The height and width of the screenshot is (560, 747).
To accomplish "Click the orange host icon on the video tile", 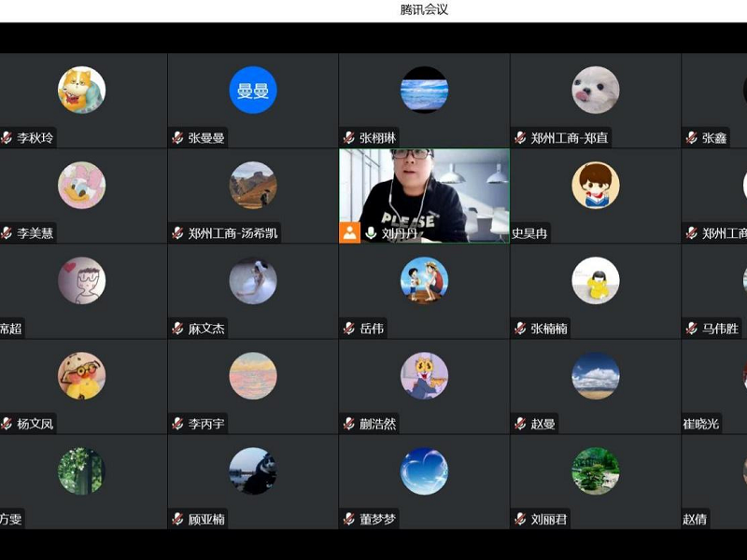I will click(349, 233).
